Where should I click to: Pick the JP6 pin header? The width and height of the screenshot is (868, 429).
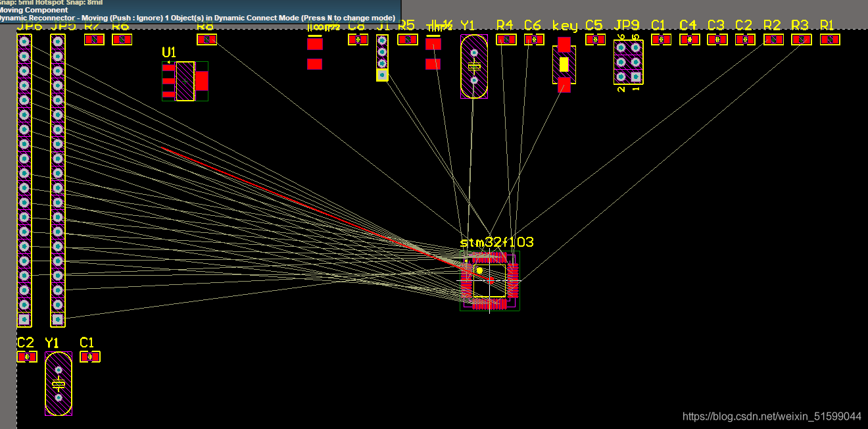24,180
